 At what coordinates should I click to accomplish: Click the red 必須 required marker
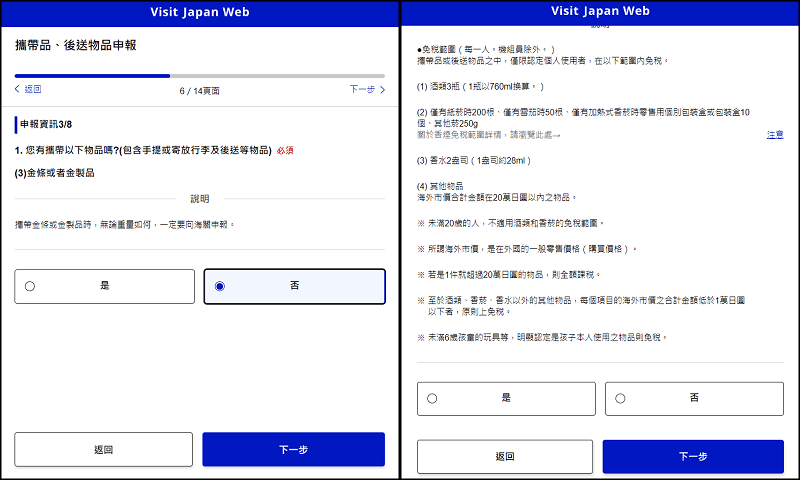click(x=285, y=150)
